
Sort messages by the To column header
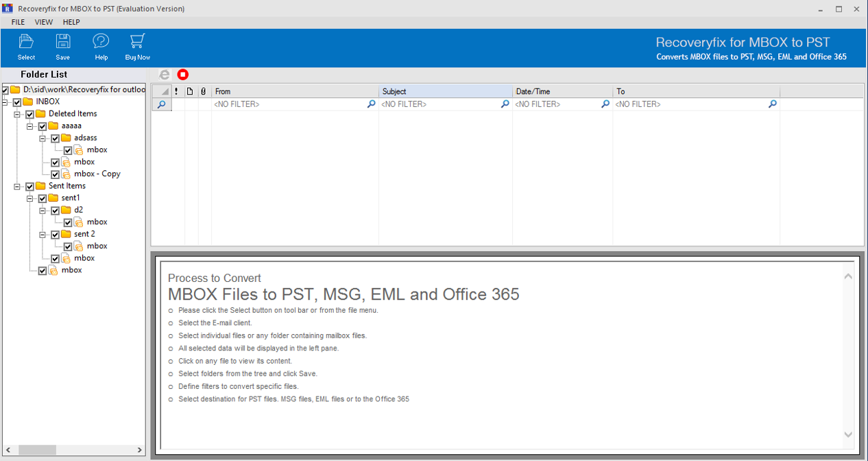[x=697, y=91]
